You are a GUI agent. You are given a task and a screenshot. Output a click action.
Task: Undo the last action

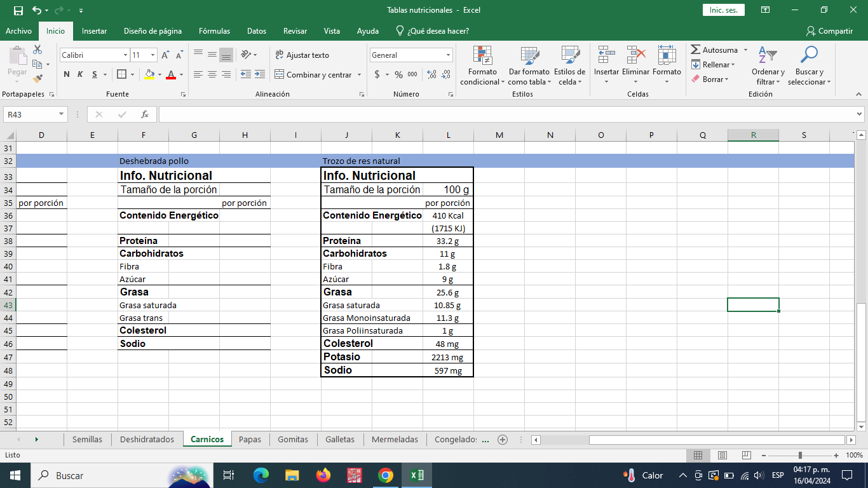pyautogui.click(x=37, y=10)
